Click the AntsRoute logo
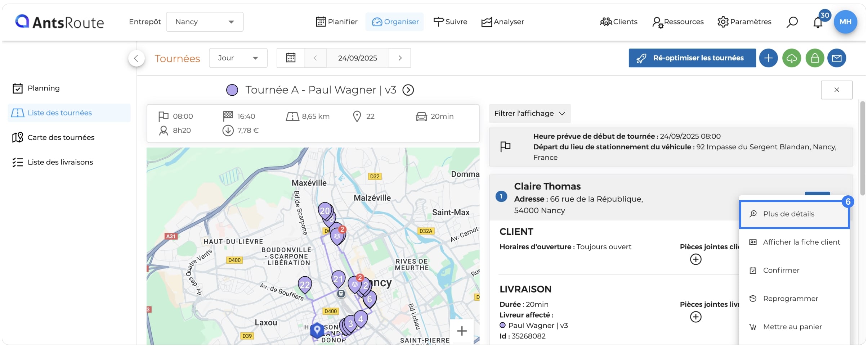The width and height of the screenshot is (868, 350). [x=59, y=22]
